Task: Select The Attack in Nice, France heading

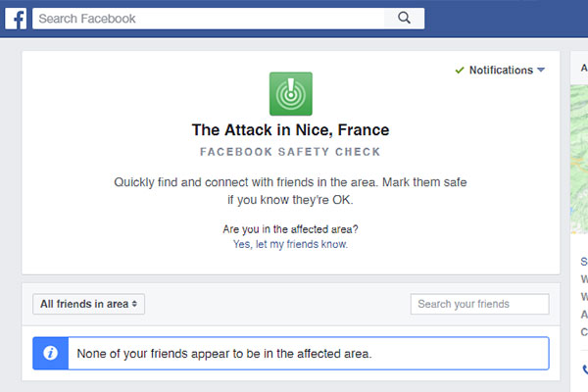Action: pyautogui.click(x=290, y=129)
